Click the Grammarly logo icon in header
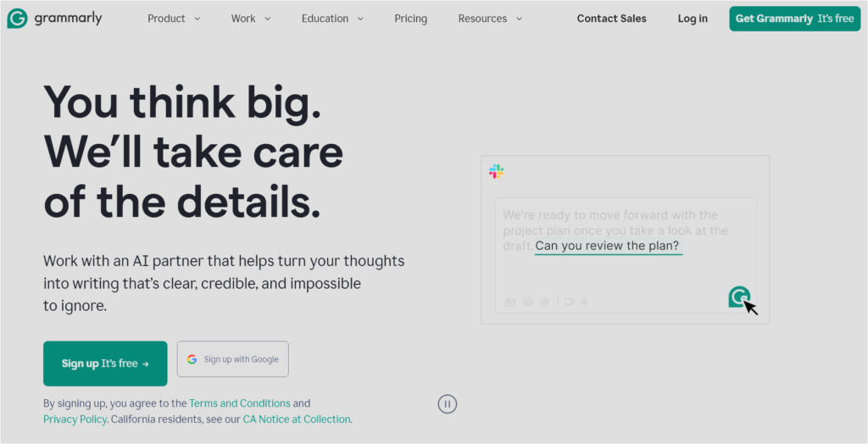The image size is (868, 444). pyautogui.click(x=17, y=19)
